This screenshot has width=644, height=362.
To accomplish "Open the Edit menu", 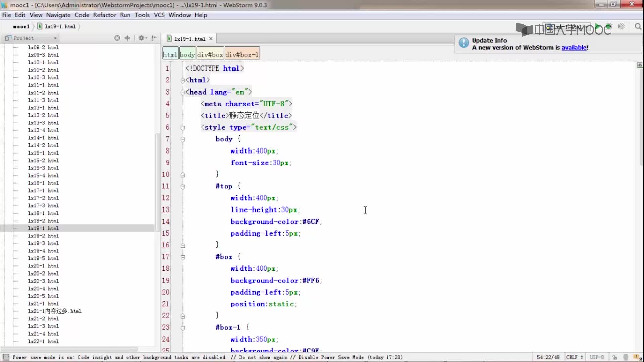I will (x=20, y=15).
